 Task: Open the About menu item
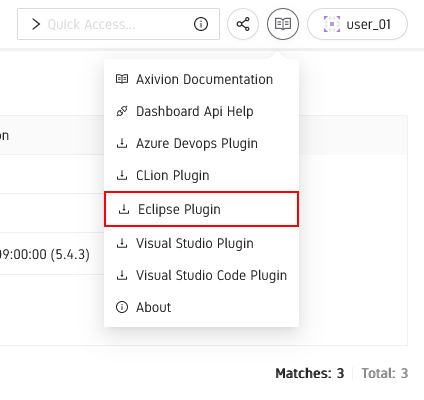[x=201, y=307]
